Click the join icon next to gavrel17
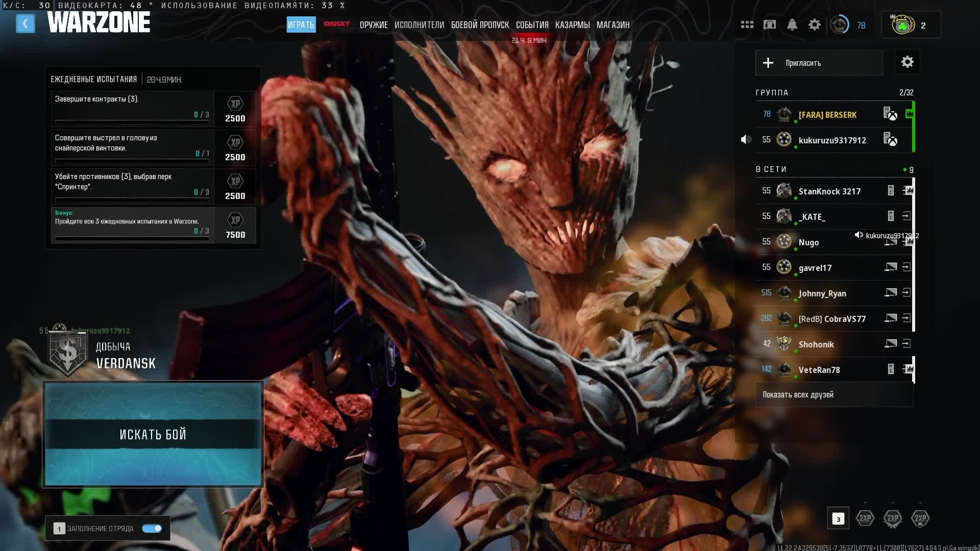 pyautogui.click(x=906, y=267)
